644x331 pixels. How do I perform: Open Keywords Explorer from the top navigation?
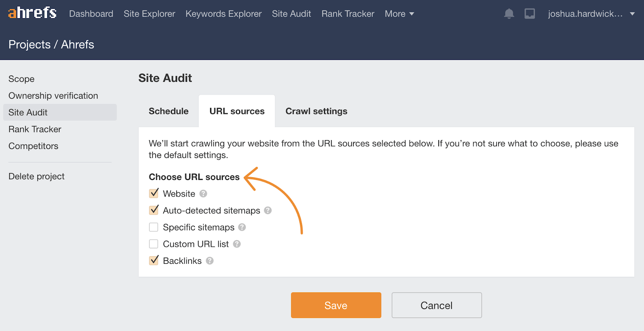223,14
